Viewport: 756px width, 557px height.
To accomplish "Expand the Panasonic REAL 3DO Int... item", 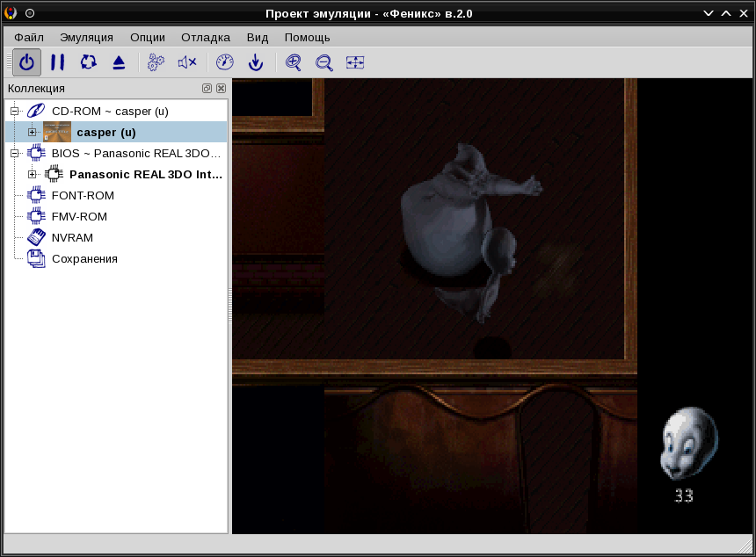I will (x=33, y=175).
